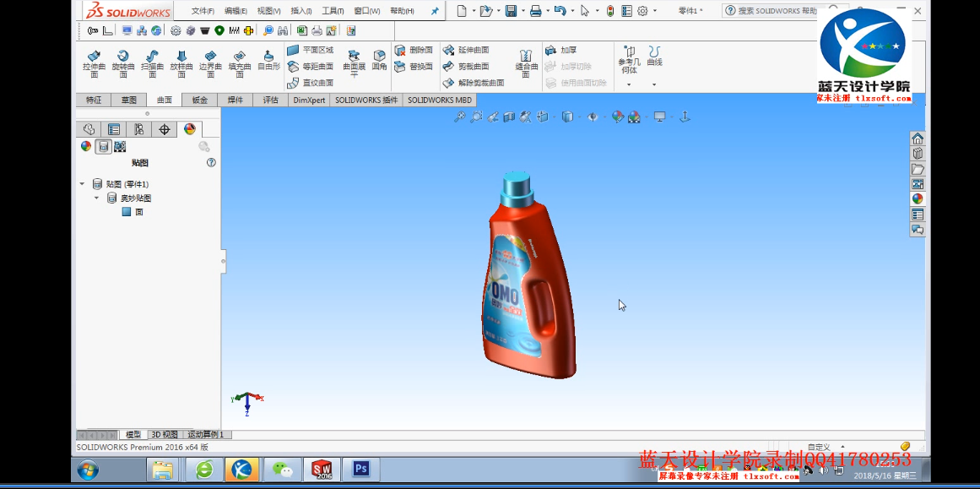Click Zoom to Fit in view toolbar
This screenshot has width=980, height=489.
pyautogui.click(x=459, y=117)
